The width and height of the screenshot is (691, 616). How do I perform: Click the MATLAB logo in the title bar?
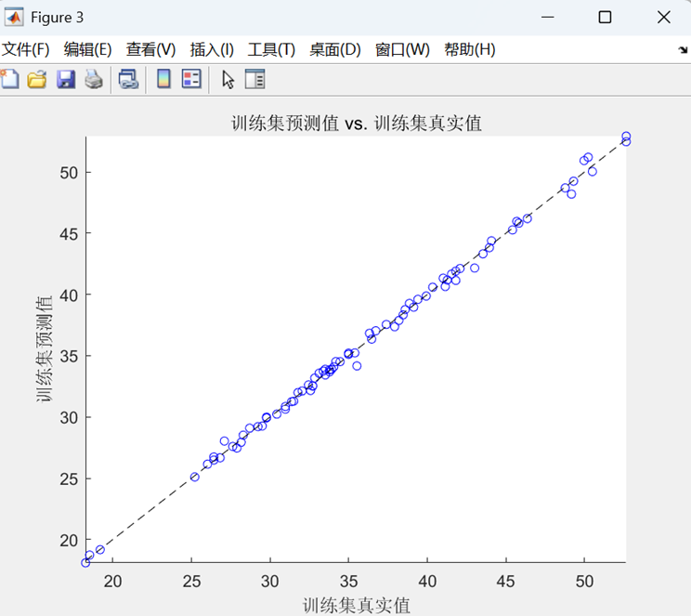[14, 18]
